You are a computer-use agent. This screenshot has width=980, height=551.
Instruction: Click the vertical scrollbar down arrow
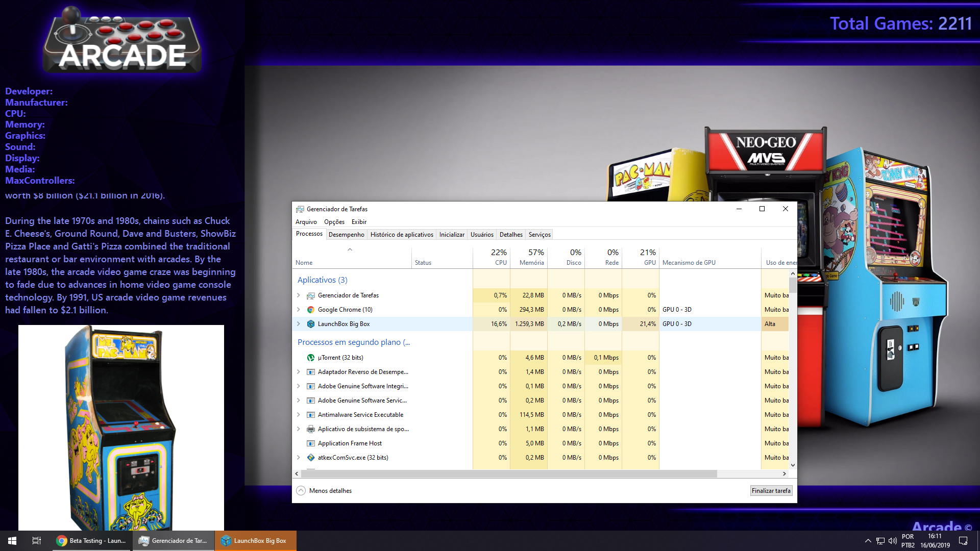coord(793,465)
